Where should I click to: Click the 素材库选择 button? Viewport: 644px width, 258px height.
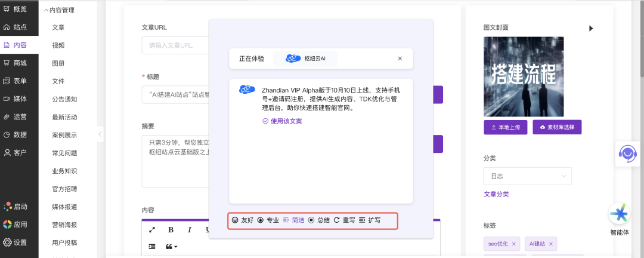[x=557, y=127]
